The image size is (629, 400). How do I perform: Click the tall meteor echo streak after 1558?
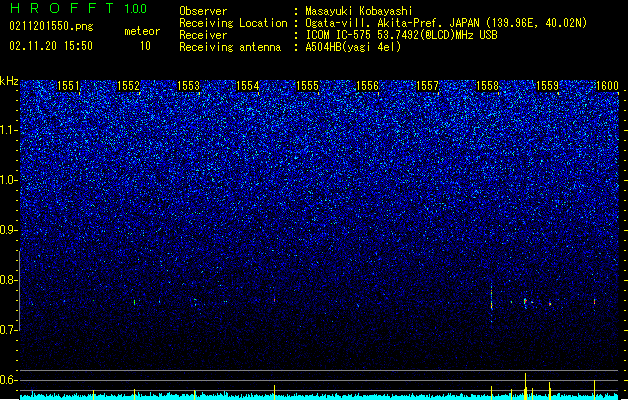click(x=491, y=302)
